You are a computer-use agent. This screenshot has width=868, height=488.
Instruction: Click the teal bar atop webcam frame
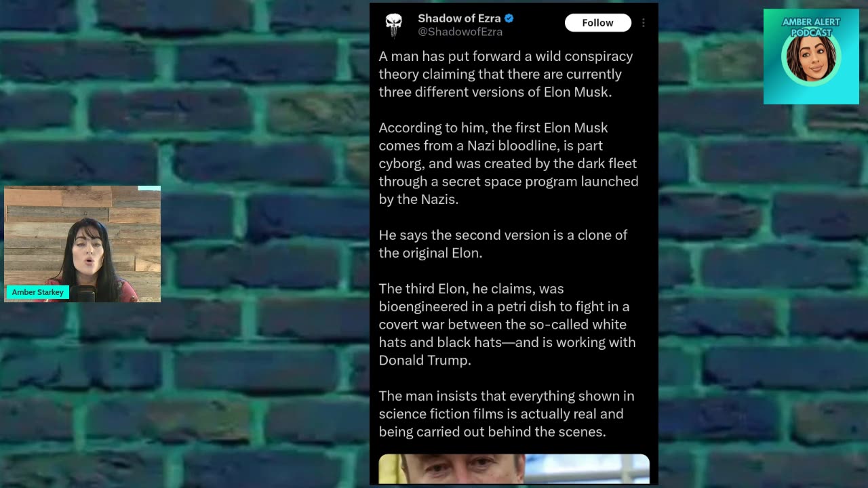149,188
